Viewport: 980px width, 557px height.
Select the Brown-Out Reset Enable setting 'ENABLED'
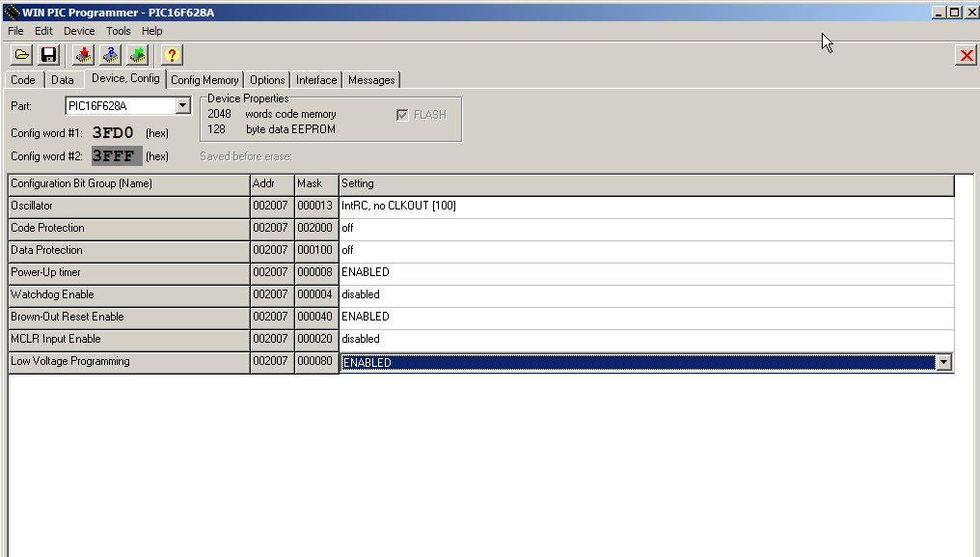coord(646,318)
